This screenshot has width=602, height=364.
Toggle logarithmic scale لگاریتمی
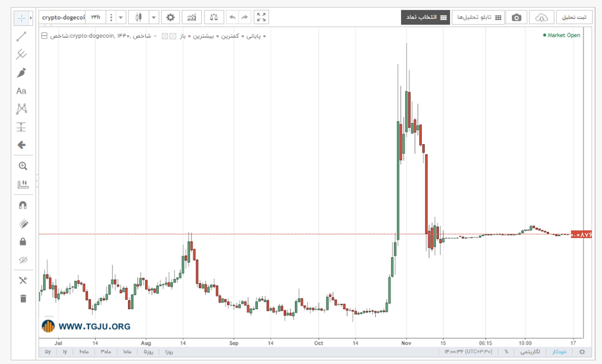pos(530,352)
